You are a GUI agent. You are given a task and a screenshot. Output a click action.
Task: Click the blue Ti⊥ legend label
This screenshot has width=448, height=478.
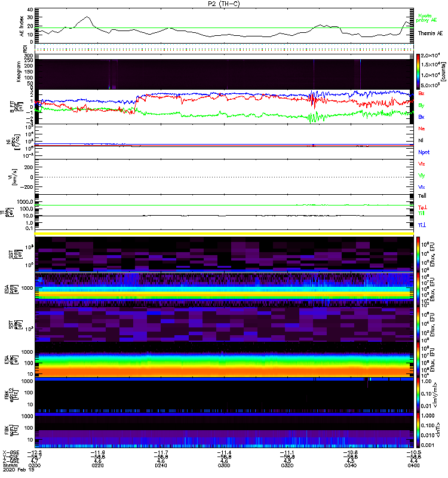pyautogui.click(x=422, y=225)
